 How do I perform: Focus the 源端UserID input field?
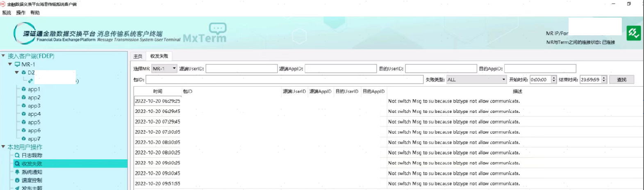tap(241, 69)
